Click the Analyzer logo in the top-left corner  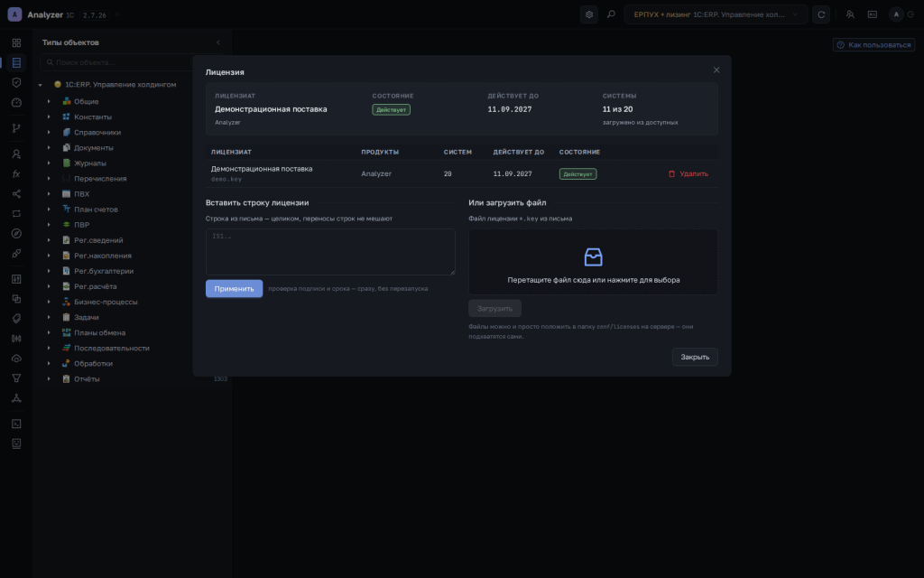point(14,14)
